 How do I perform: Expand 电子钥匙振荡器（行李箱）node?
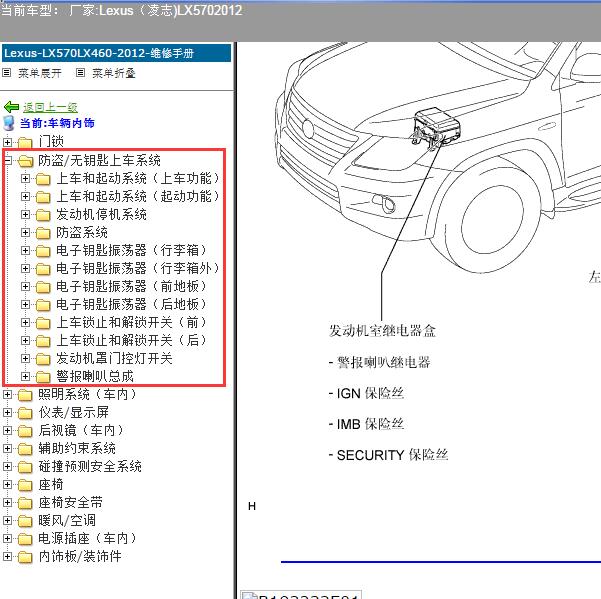click(x=25, y=251)
